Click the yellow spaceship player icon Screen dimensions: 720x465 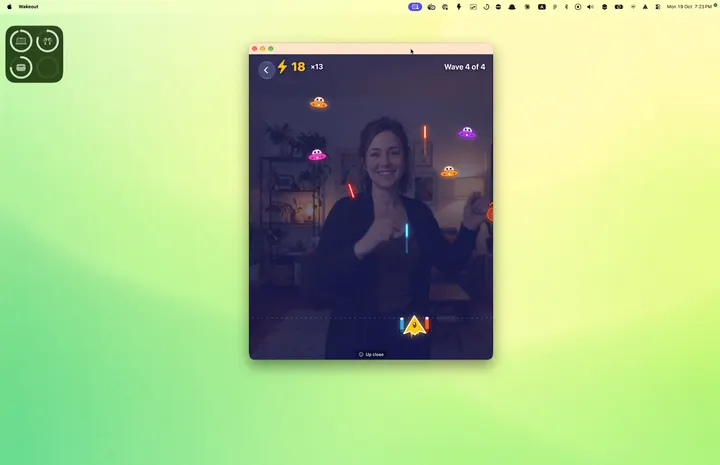(414, 325)
